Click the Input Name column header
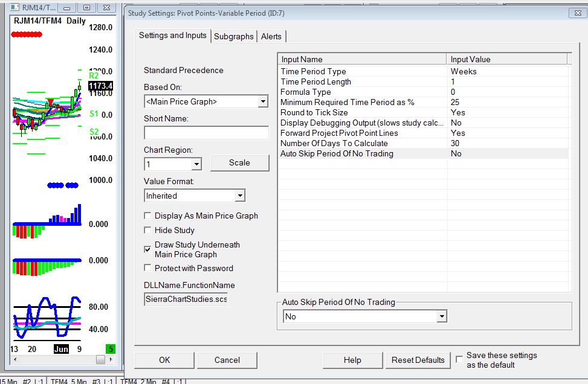Image resolution: width=588 pixels, height=384 pixels. [362, 59]
